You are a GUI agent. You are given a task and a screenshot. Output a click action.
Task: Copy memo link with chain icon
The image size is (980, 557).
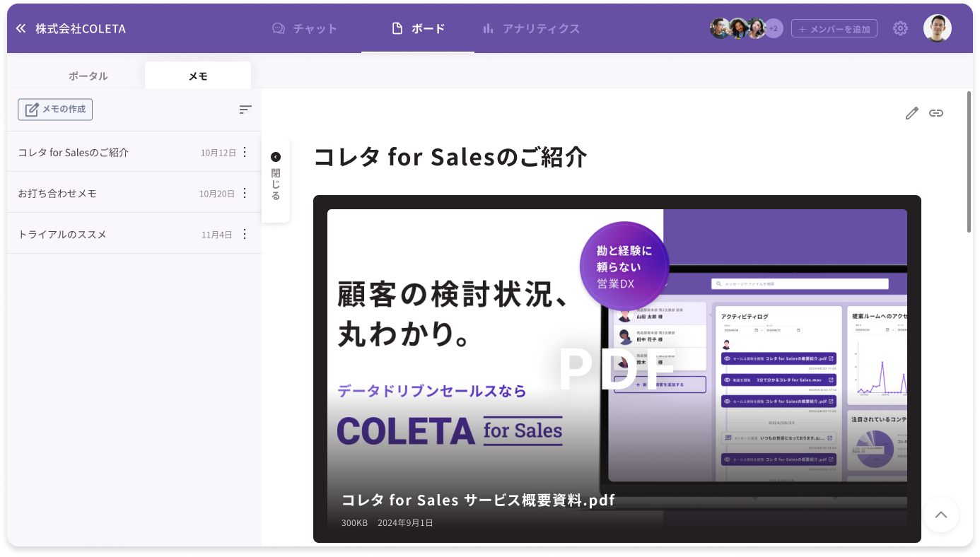936,113
